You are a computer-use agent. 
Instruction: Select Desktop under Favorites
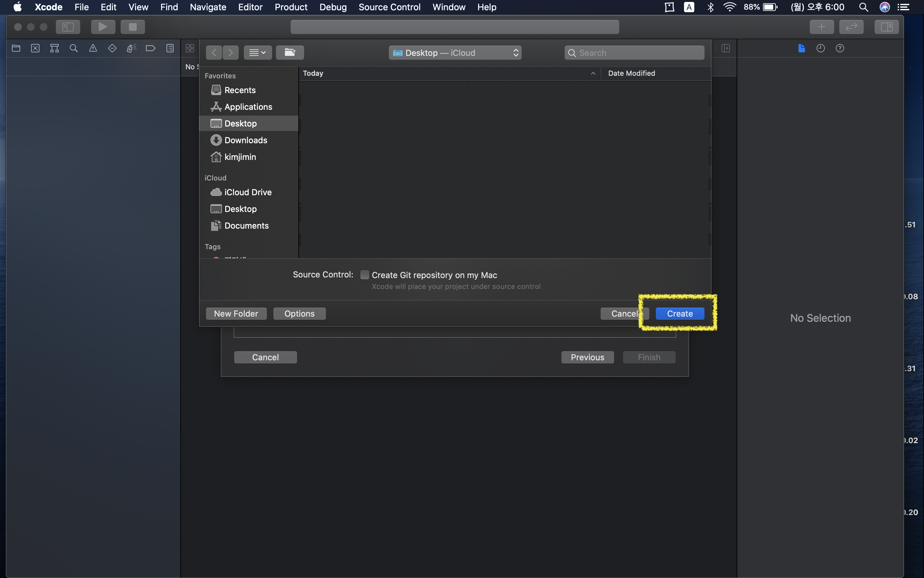(x=249, y=124)
